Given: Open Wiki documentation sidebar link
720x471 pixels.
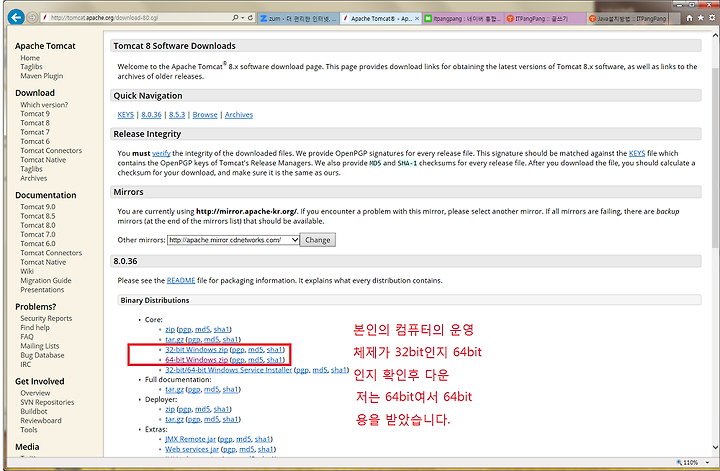Looking at the screenshot, I should (x=27, y=271).
